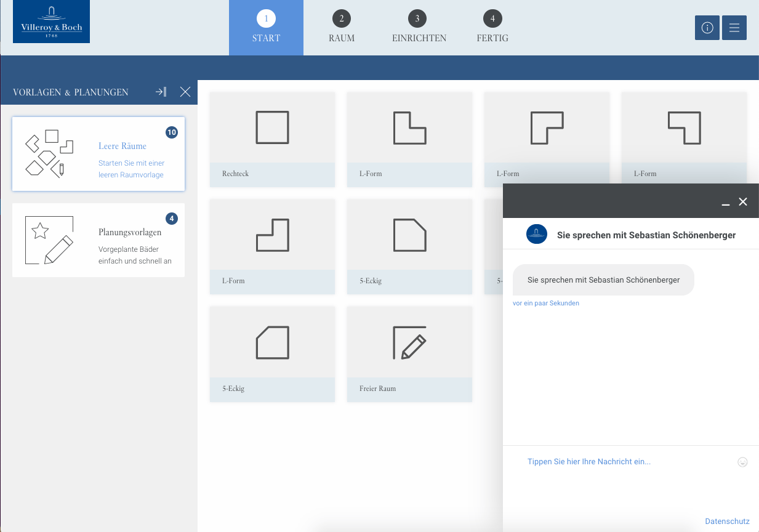Click the Leere Räume shapes icon

(49, 154)
